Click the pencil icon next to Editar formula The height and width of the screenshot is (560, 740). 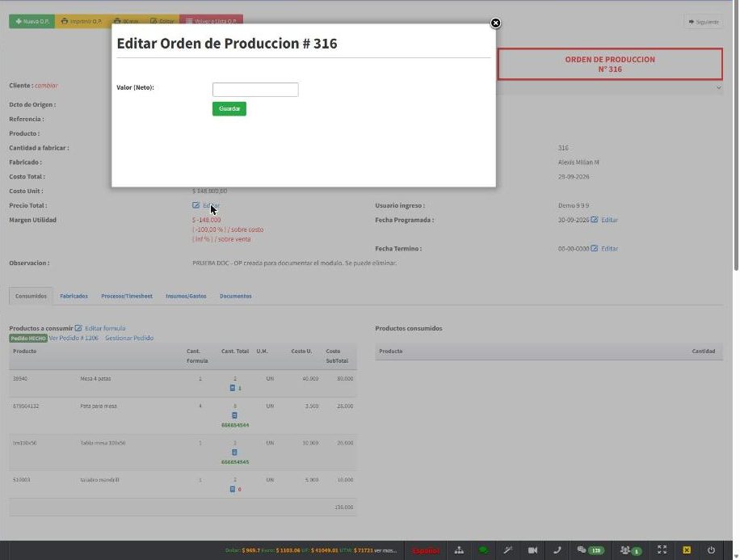coord(78,328)
